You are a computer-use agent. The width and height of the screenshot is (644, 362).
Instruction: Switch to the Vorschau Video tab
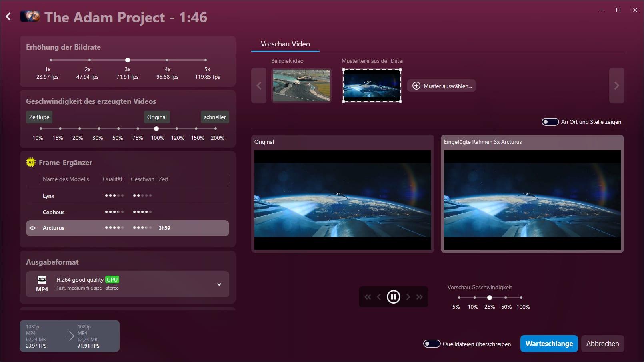click(285, 44)
